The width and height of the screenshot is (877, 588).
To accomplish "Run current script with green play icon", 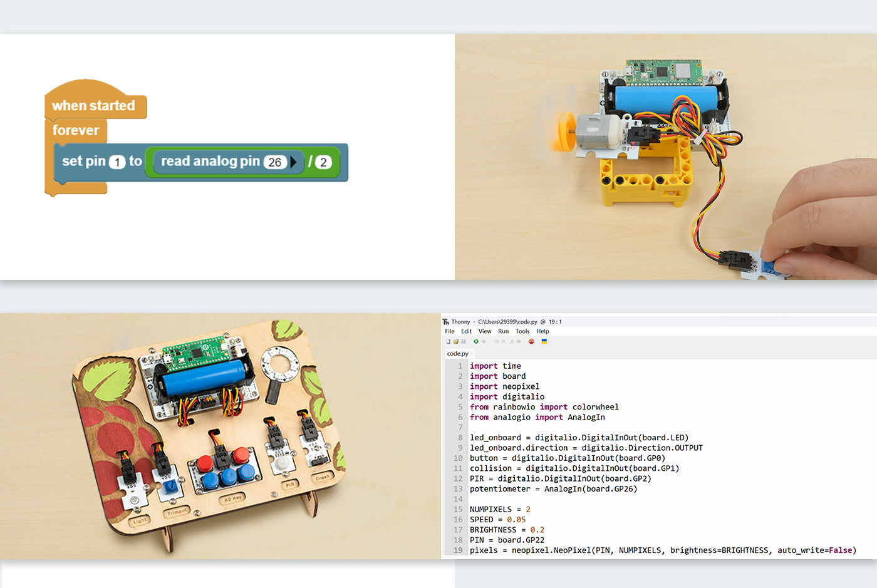I will (x=476, y=341).
